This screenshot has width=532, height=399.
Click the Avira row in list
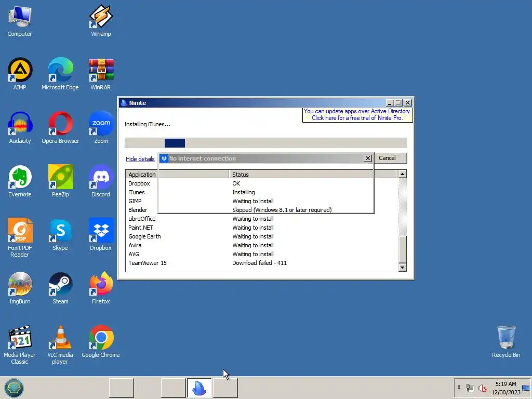point(261,245)
